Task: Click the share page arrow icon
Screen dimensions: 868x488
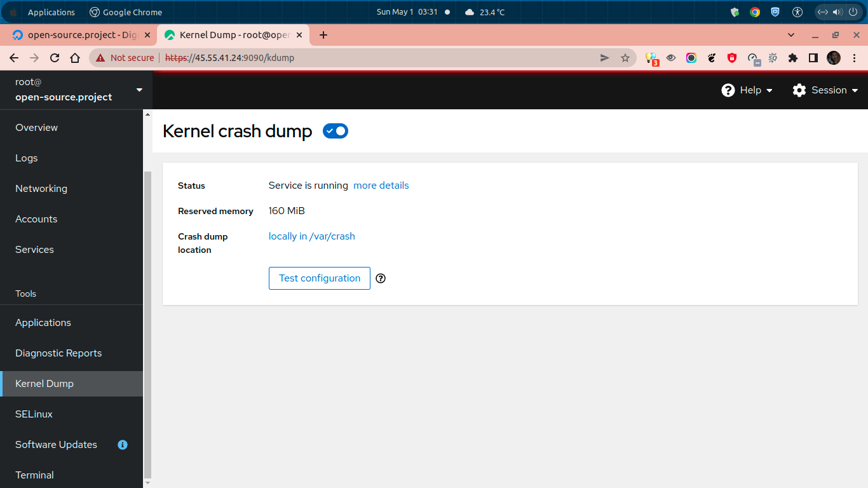Action: tap(604, 58)
